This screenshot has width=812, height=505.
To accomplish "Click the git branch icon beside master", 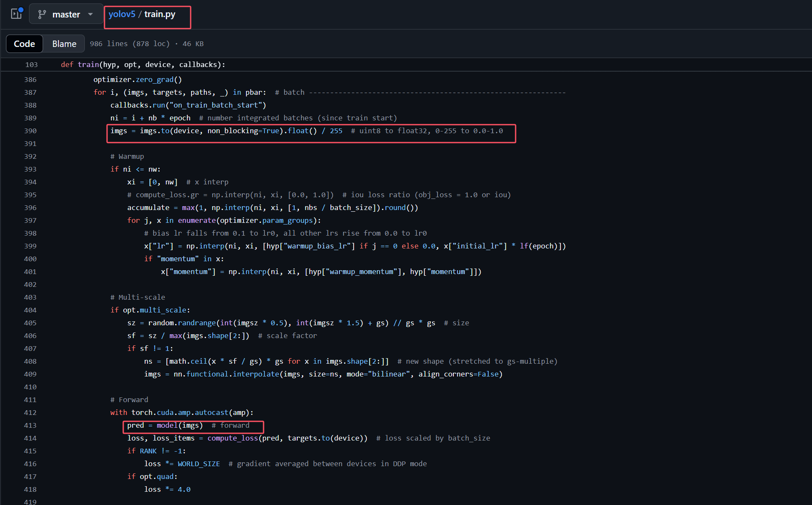I will [x=42, y=15].
